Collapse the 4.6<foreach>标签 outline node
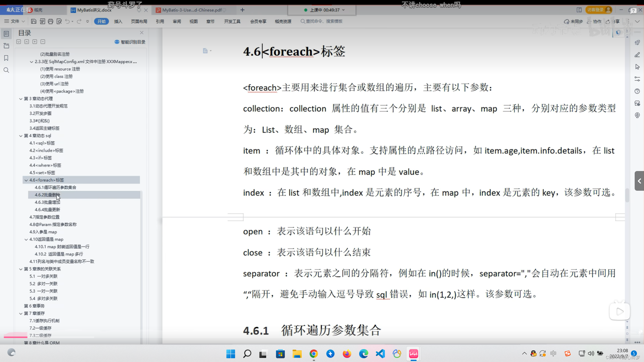Viewport: 644px width, 362px height. pos(26,180)
